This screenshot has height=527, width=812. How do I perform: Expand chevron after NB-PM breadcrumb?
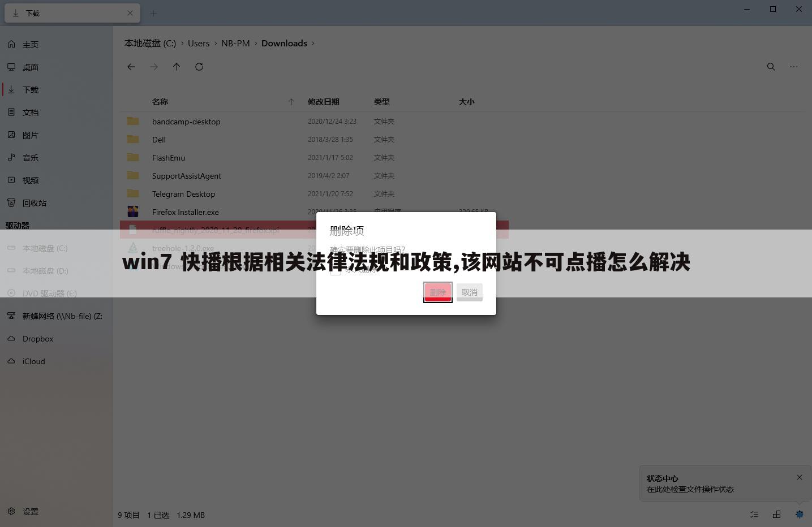(256, 44)
